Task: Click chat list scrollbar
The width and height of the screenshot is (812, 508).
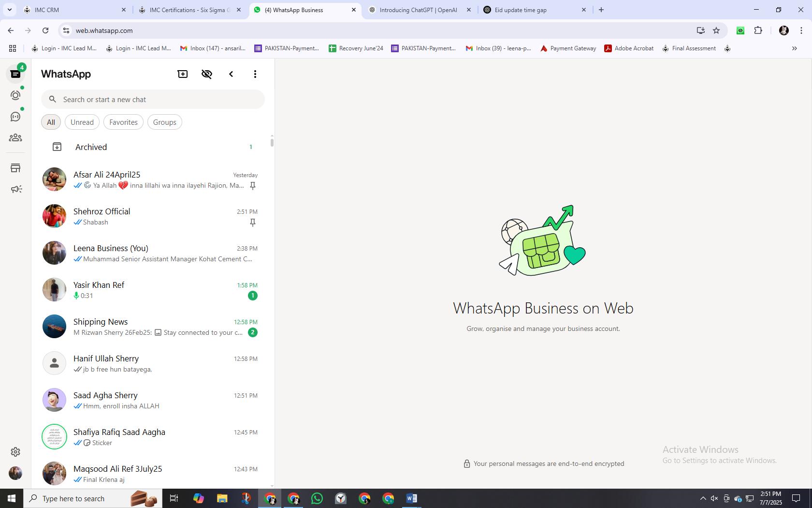Action: [272, 142]
